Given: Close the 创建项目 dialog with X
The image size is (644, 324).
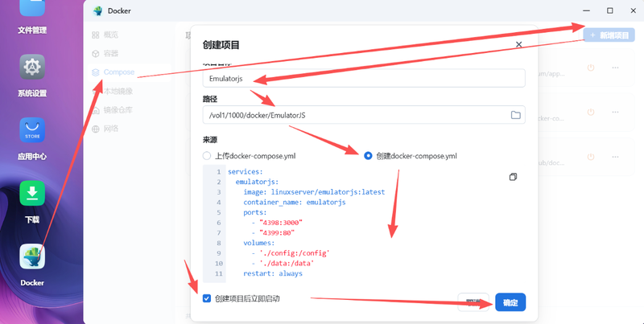Looking at the screenshot, I should click(x=518, y=45).
